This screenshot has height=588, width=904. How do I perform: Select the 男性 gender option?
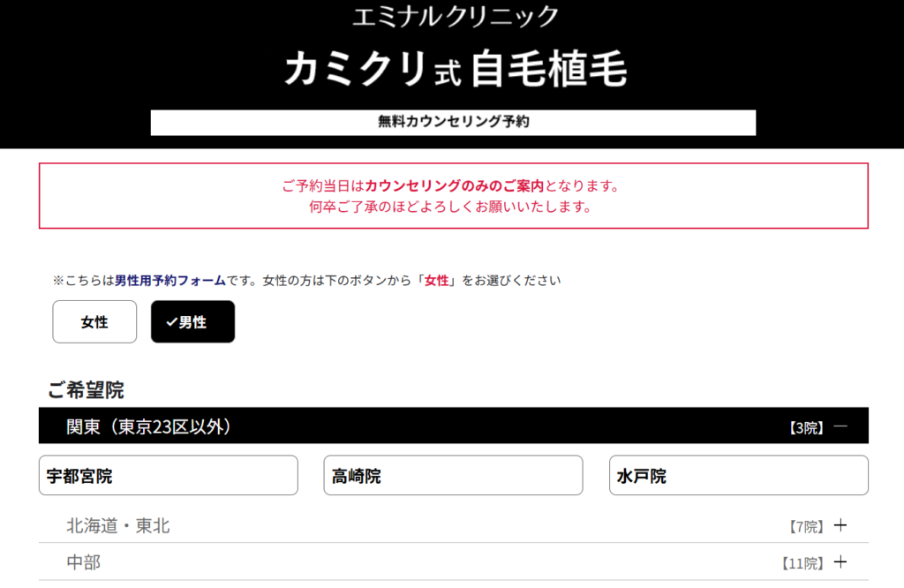192,321
